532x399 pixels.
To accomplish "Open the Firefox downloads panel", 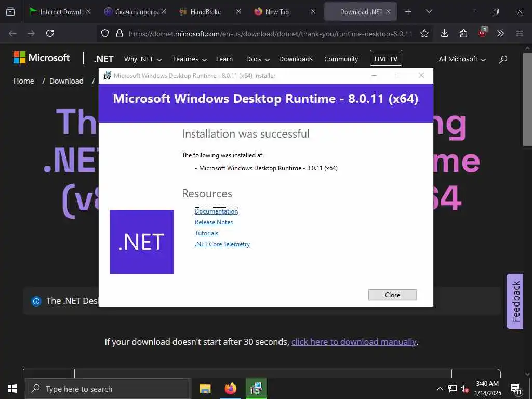I will tap(445, 33).
